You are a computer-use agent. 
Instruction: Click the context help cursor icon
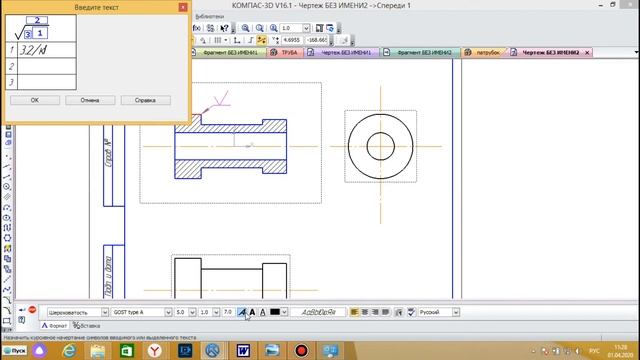click(x=224, y=28)
